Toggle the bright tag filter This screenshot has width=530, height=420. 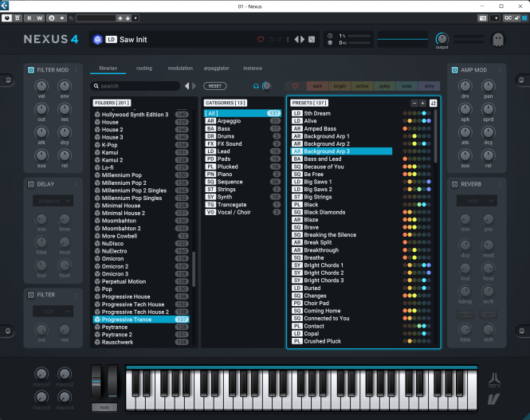340,86
